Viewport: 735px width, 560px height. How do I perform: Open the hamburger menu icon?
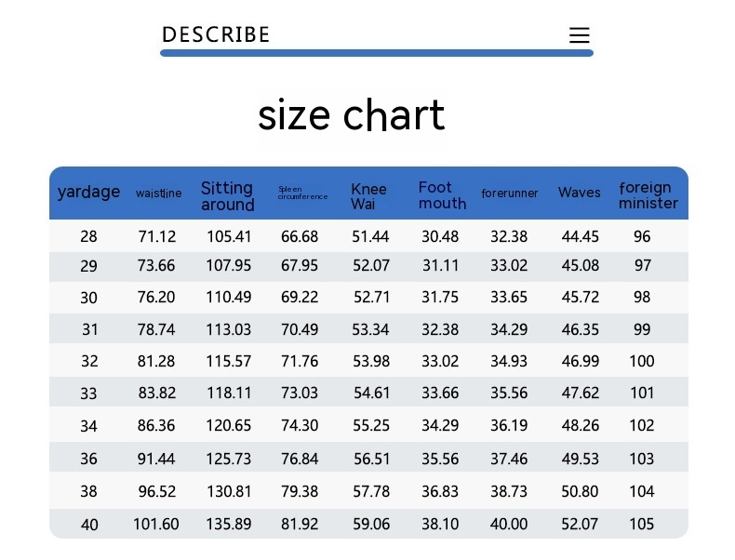point(579,35)
